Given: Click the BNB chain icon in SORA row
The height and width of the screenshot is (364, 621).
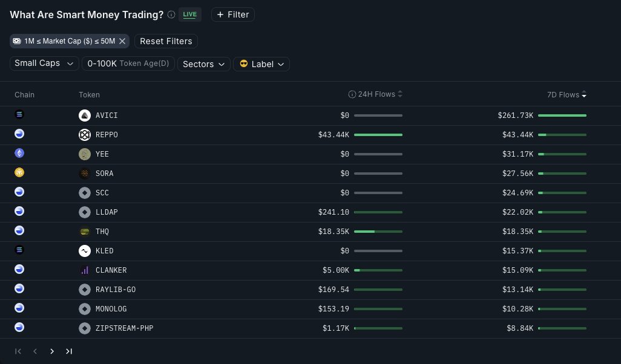Looking at the screenshot, I should [x=19, y=172].
